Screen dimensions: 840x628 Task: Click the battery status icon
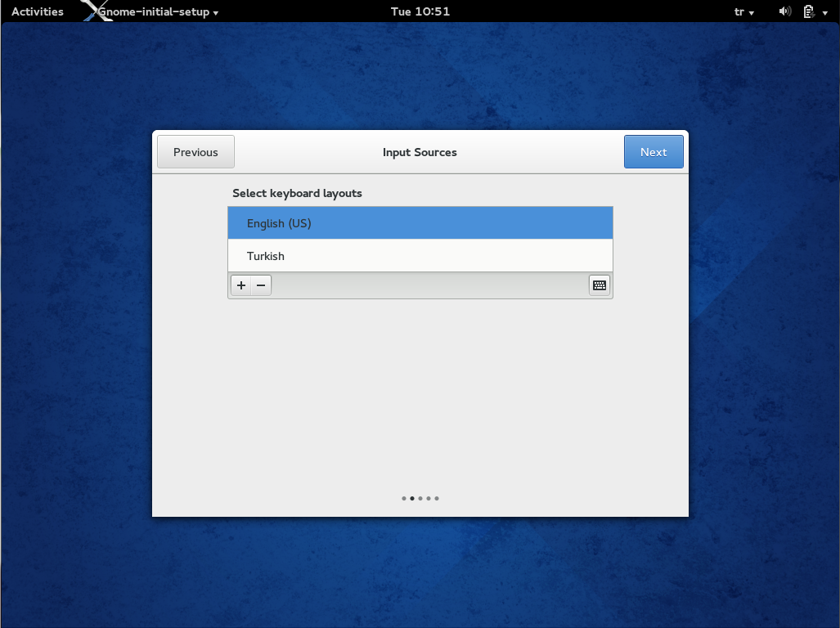point(808,11)
